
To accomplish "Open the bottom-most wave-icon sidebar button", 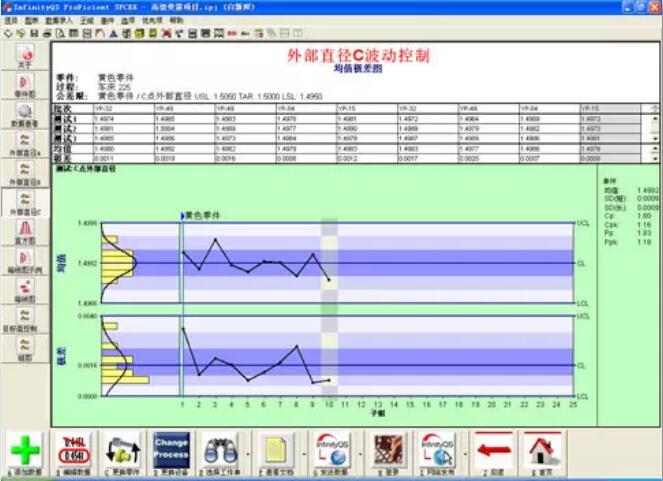I will coord(25,350).
